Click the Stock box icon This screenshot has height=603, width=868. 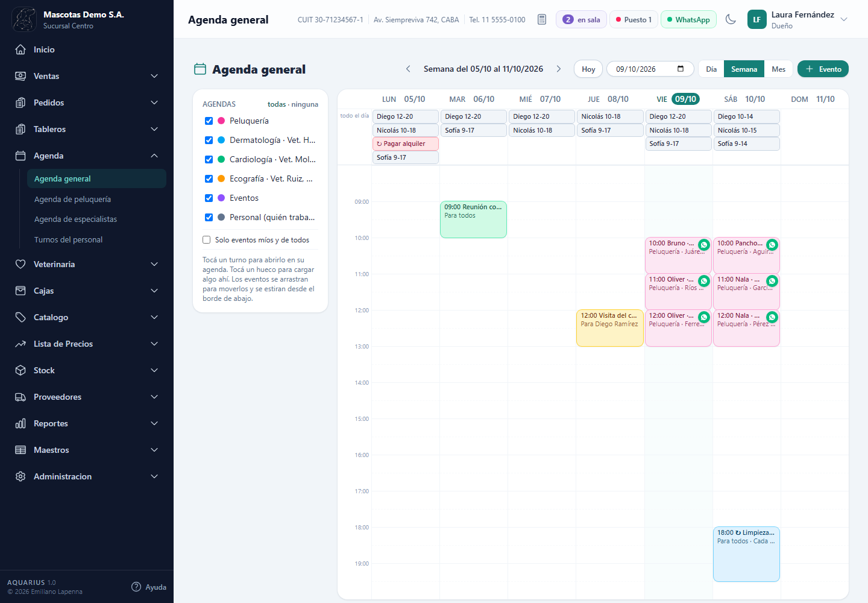point(20,370)
